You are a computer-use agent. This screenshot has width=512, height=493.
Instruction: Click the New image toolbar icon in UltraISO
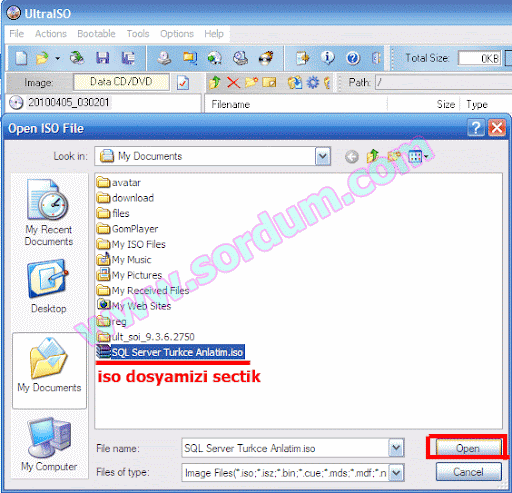click(x=21, y=58)
